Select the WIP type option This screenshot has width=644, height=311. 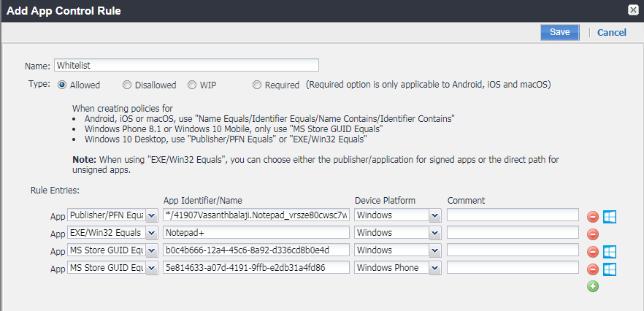193,85
